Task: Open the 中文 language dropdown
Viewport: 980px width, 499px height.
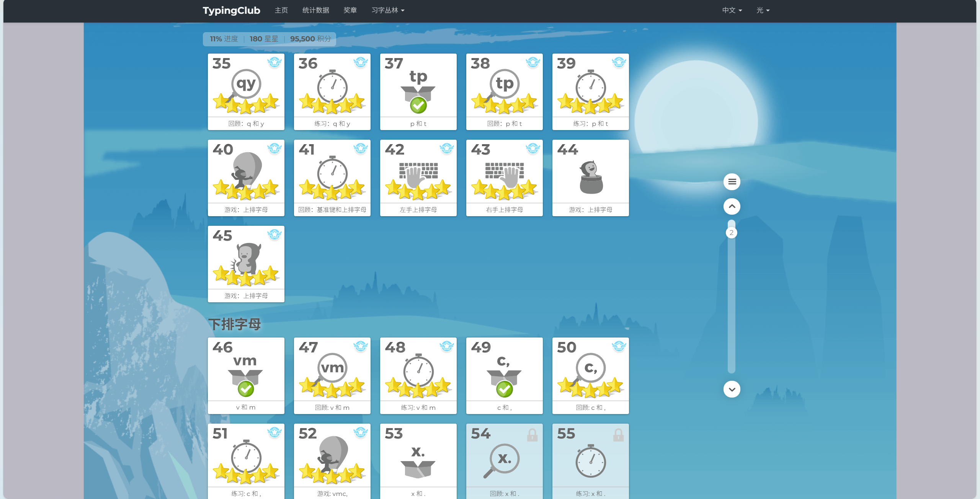Action: 732,10
